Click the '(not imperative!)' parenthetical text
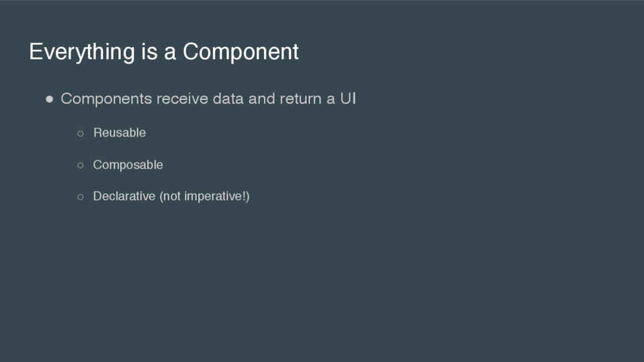This screenshot has width=644, height=362. pyautogui.click(x=204, y=196)
